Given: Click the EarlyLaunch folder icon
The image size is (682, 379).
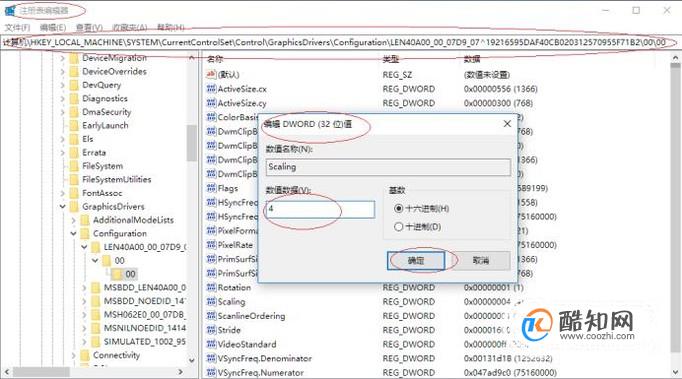Looking at the screenshot, I should tap(74, 125).
